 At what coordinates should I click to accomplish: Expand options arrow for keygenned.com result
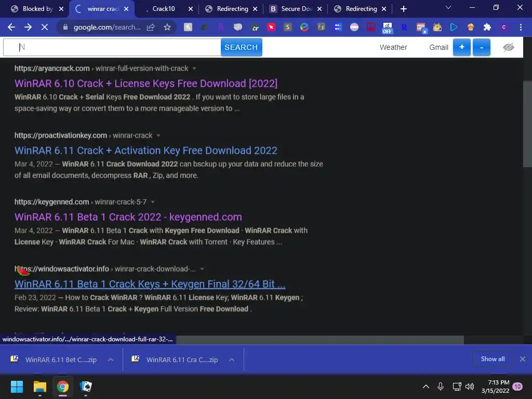tap(153, 202)
